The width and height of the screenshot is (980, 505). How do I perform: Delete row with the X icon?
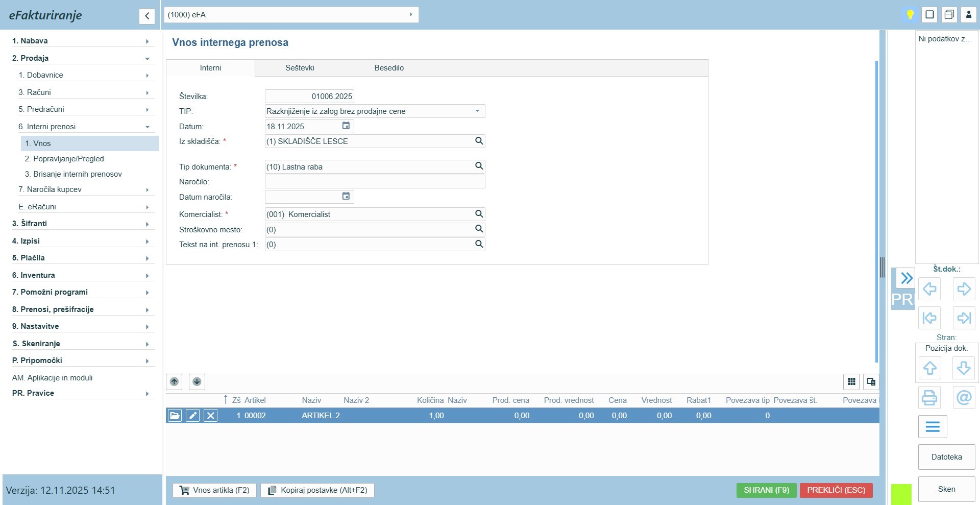(210, 416)
